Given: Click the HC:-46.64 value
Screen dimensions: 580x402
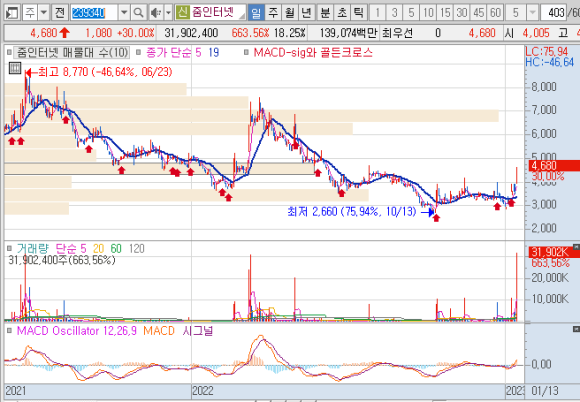Looking at the screenshot, I should [x=549, y=62].
